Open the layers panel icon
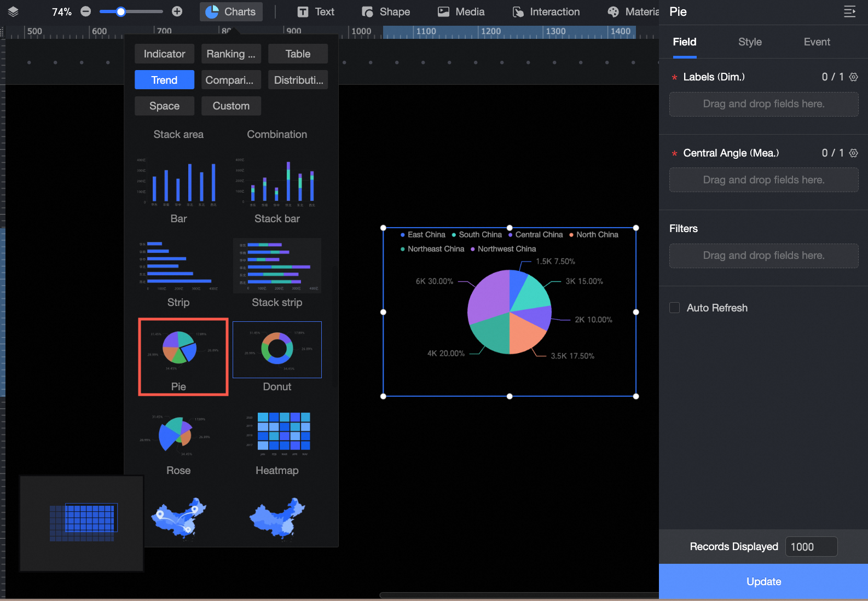 coord(13,11)
